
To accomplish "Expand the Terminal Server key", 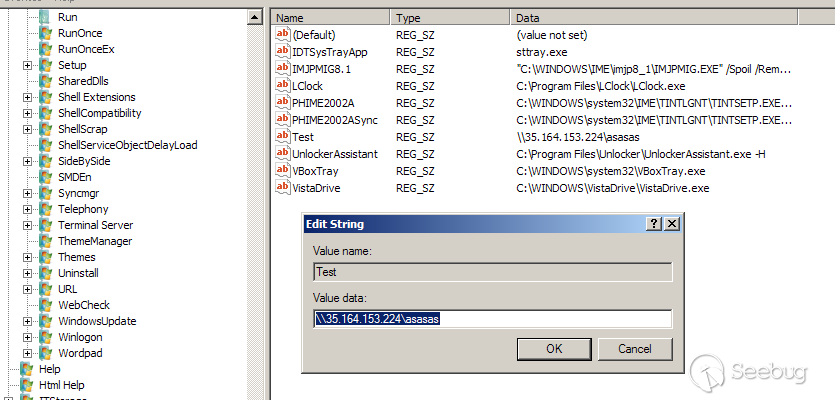I will point(27,225).
